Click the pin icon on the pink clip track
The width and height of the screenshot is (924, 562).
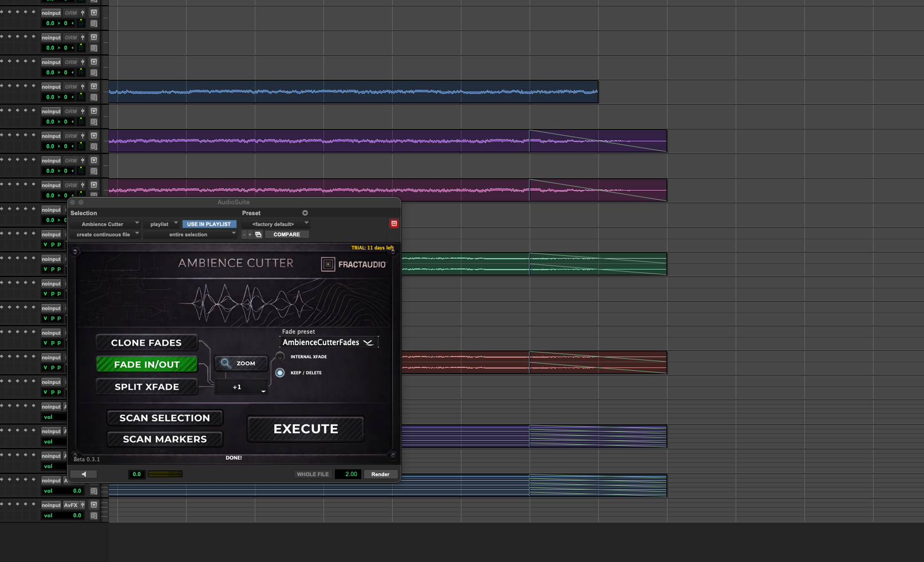(x=82, y=185)
